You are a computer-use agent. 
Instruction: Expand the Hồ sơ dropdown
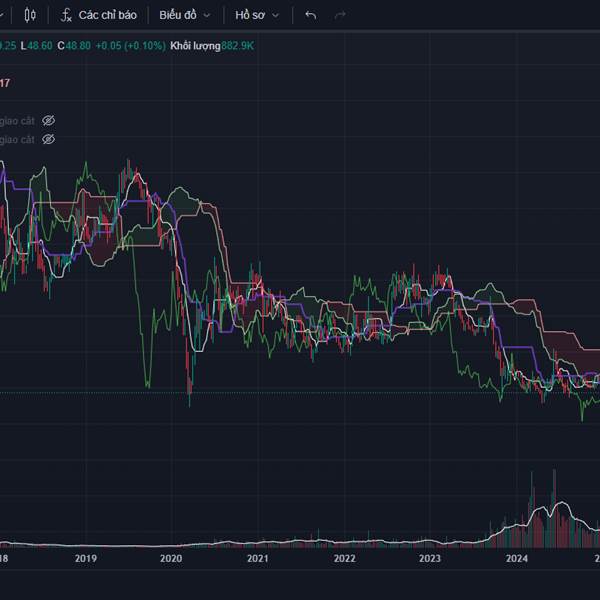tap(257, 15)
